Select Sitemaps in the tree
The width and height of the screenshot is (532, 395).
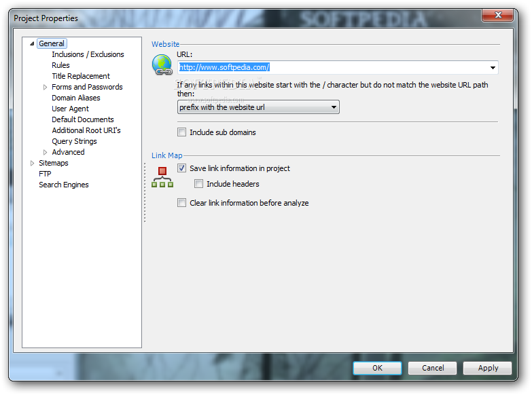tap(54, 163)
